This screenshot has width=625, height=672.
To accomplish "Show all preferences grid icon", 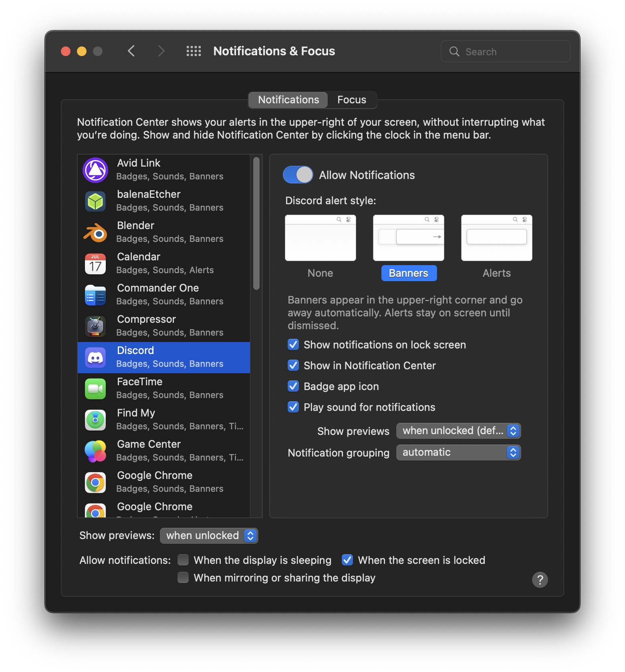I will coord(194,51).
